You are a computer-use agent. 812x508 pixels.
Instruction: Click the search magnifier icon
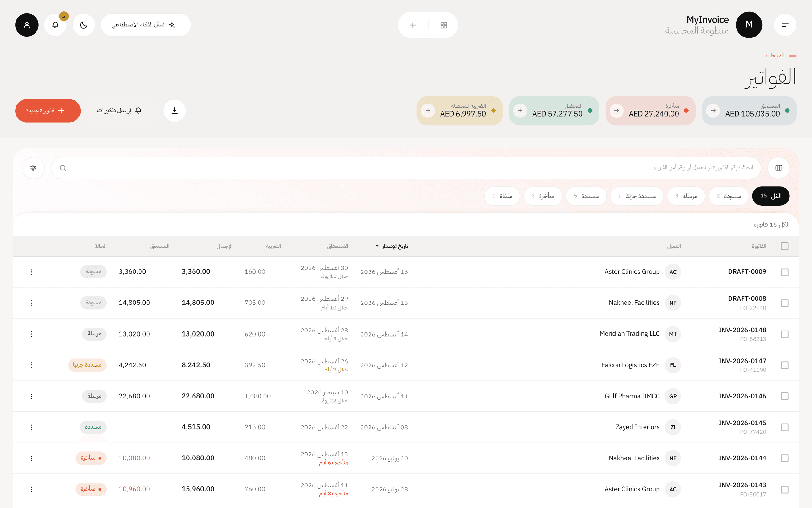click(63, 168)
